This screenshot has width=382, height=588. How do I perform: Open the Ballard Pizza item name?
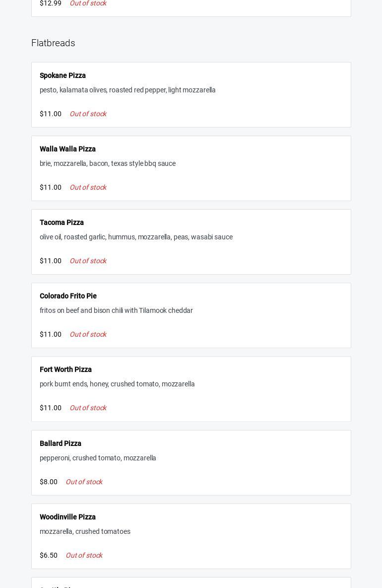point(61,443)
